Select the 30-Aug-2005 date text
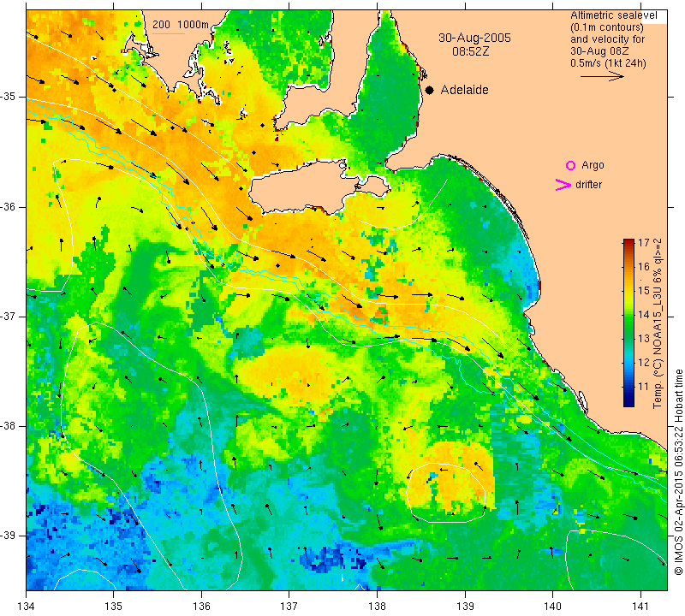The image size is (685, 616). coord(474,38)
